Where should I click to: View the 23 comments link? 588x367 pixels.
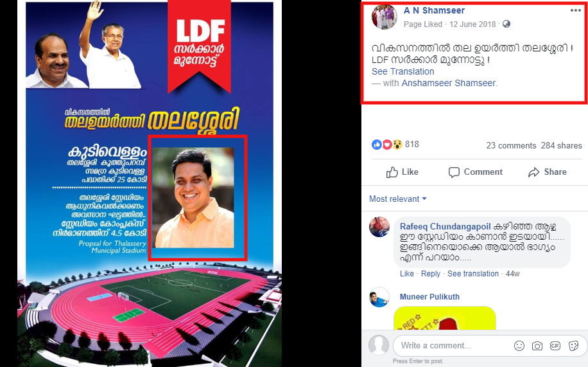[511, 146]
